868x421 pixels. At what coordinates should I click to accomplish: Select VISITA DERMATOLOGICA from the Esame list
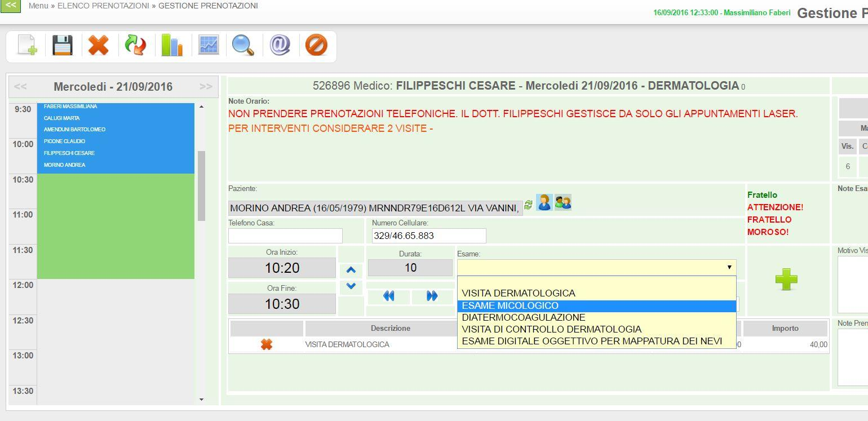click(597, 293)
